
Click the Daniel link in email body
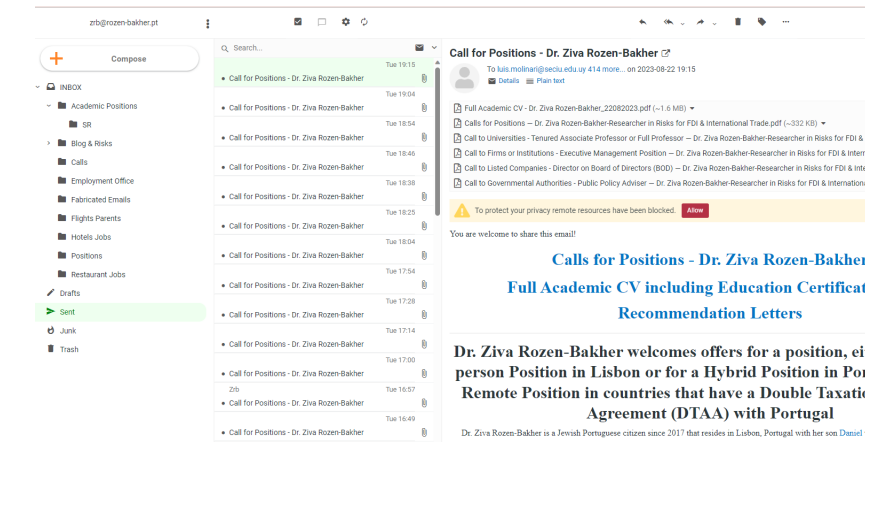coord(850,433)
